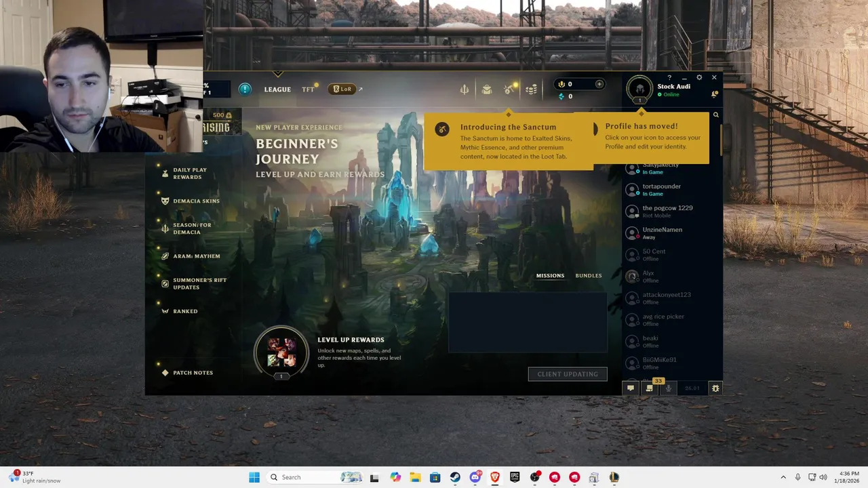Open Summoner's Rift Updates in the sidebar
This screenshot has width=868, height=488.
coord(193,283)
